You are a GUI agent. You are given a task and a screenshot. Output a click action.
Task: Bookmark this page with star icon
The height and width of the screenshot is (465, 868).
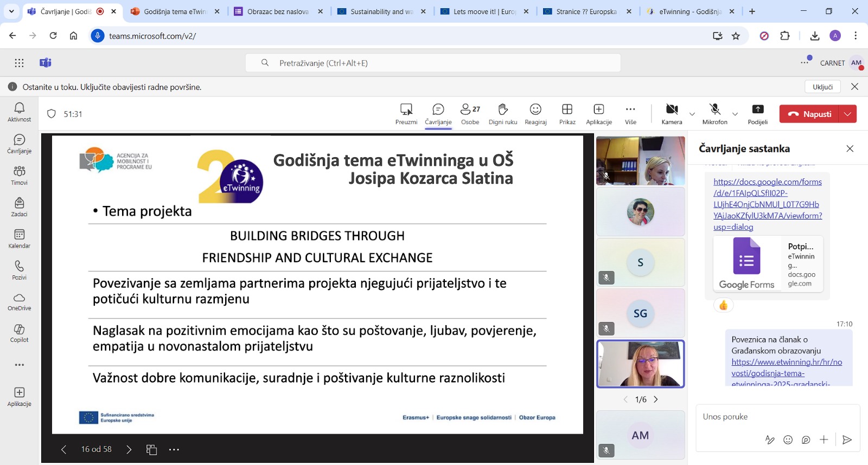[736, 36]
